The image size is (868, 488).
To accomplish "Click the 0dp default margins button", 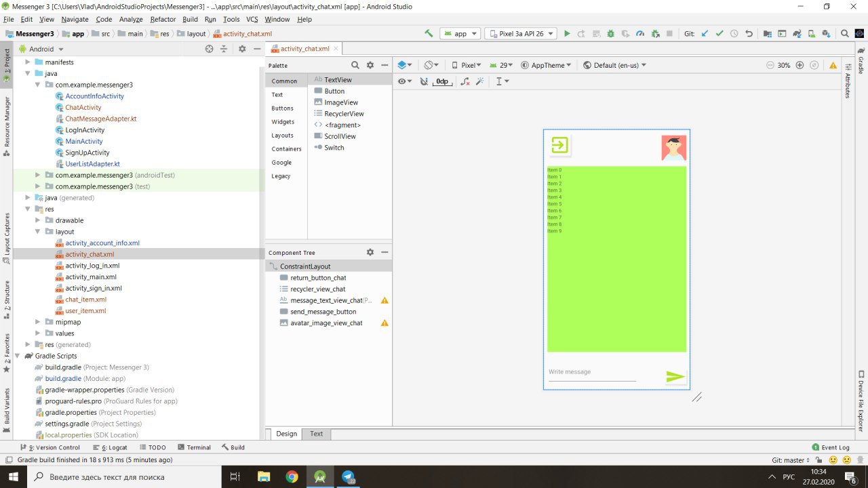I will (441, 81).
